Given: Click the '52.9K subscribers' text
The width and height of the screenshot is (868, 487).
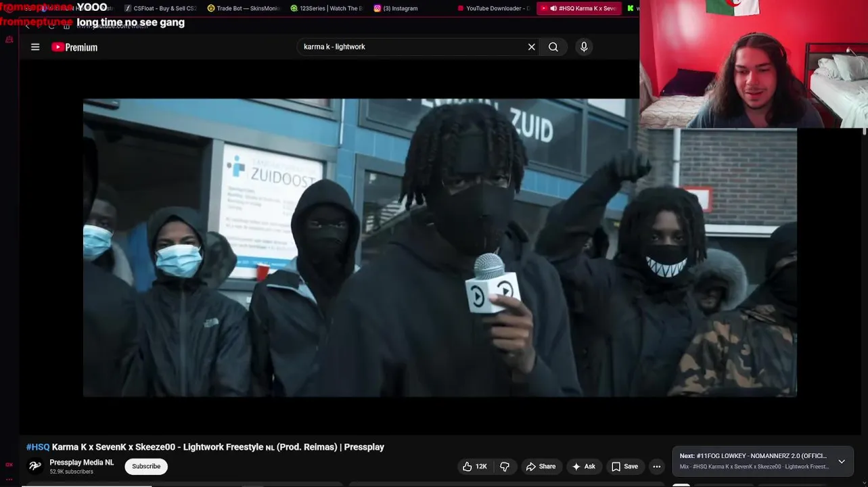Looking at the screenshot, I should pyautogui.click(x=71, y=471).
